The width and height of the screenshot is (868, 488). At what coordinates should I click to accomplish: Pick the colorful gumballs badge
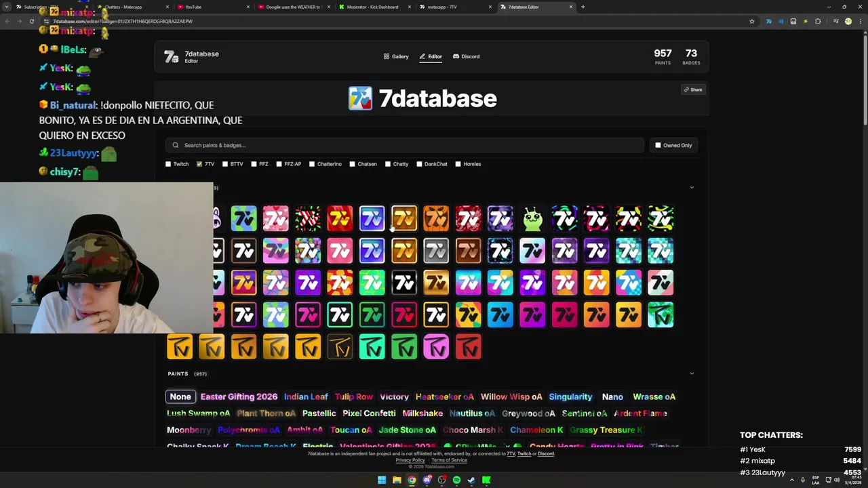[x=308, y=251]
